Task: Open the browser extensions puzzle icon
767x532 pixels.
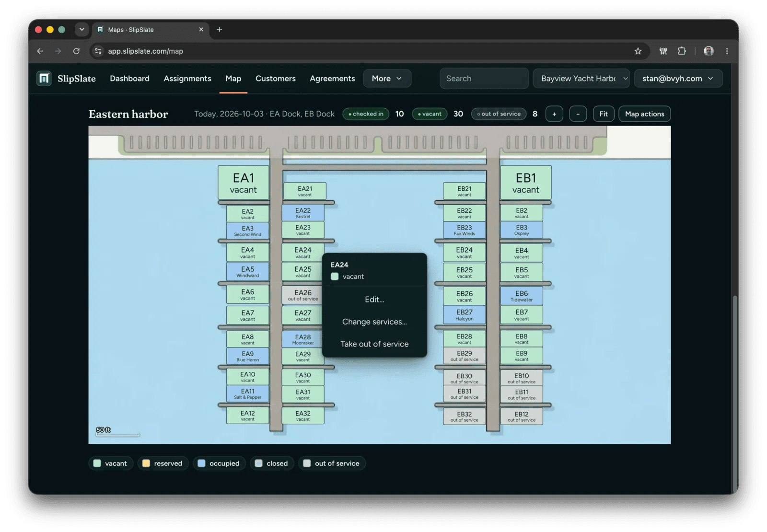Action: [x=682, y=51]
